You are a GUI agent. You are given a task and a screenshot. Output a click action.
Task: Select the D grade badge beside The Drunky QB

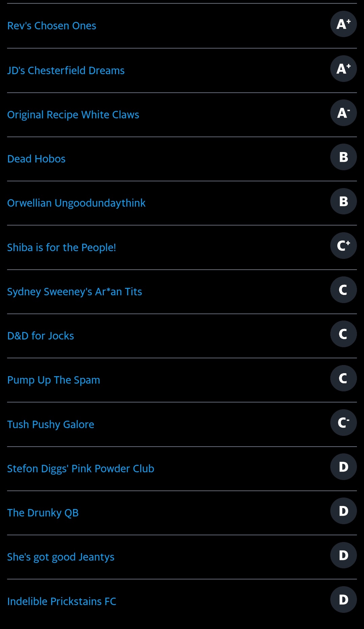click(343, 511)
